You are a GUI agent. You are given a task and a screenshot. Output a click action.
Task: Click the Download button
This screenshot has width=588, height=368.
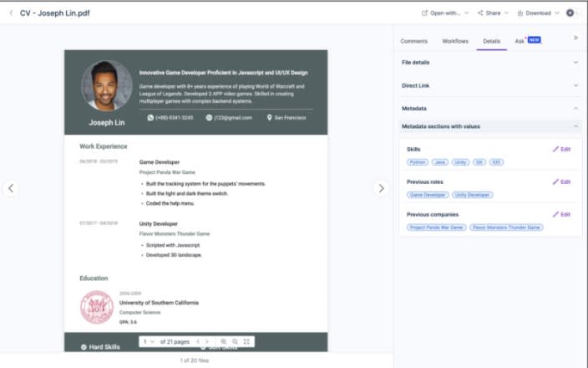pyautogui.click(x=535, y=13)
